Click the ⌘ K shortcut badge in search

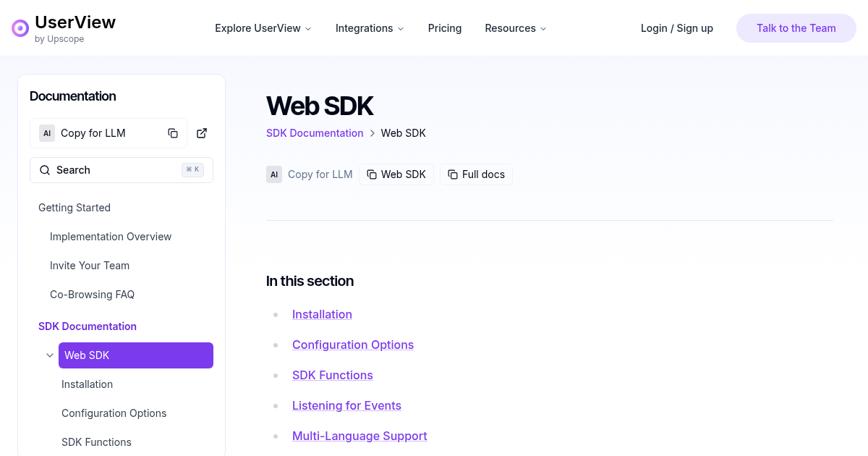pyautogui.click(x=192, y=170)
